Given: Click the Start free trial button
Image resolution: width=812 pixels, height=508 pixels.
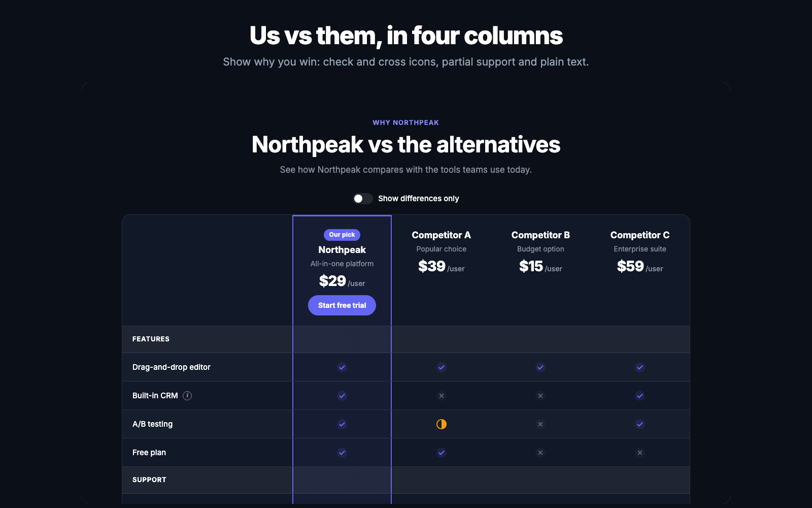Looking at the screenshot, I should click(342, 305).
